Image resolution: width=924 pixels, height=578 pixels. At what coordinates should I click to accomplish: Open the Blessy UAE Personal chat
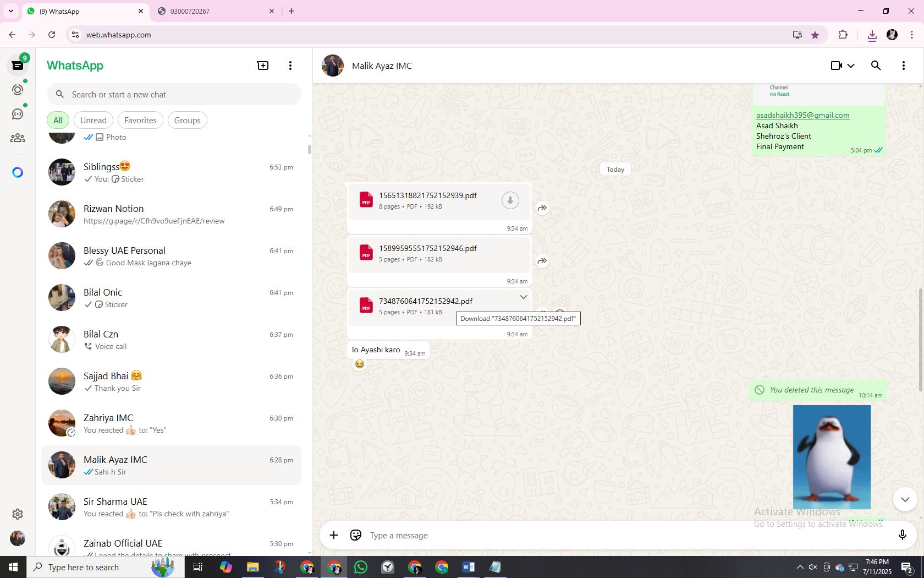[x=171, y=256]
